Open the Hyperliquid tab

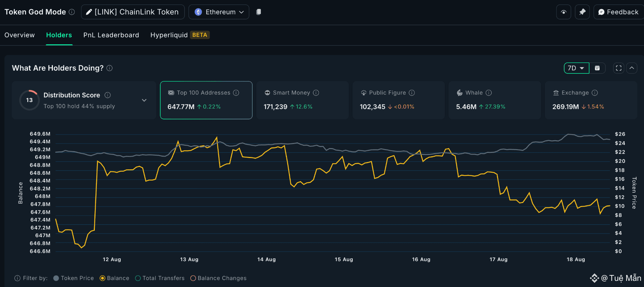(x=169, y=35)
